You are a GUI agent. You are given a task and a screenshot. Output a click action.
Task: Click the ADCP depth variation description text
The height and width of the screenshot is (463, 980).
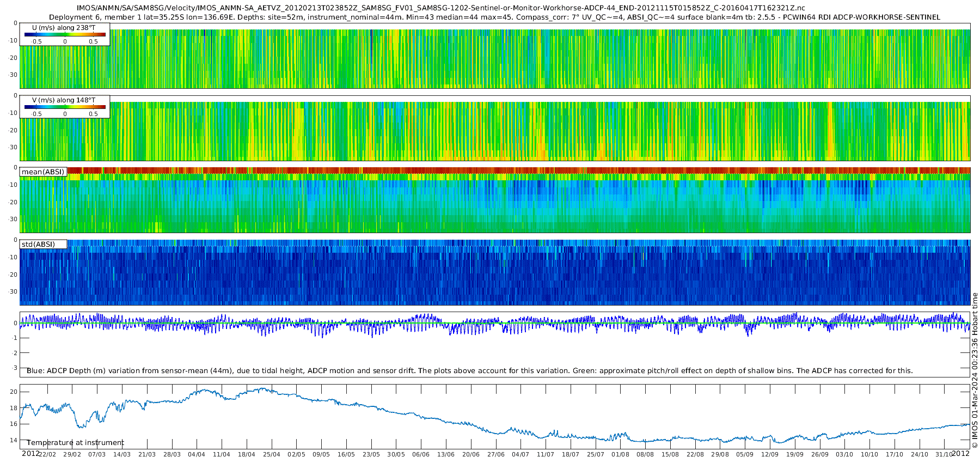tap(469, 370)
